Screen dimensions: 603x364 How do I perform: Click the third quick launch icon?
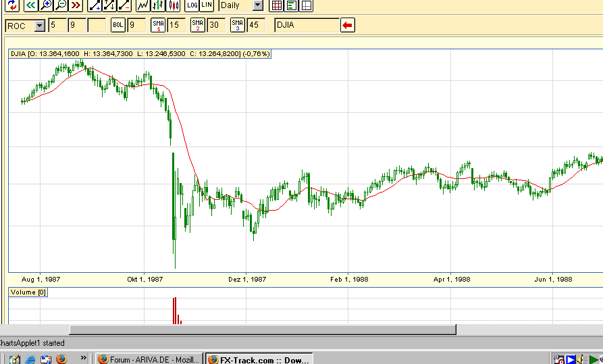[x=46, y=359]
